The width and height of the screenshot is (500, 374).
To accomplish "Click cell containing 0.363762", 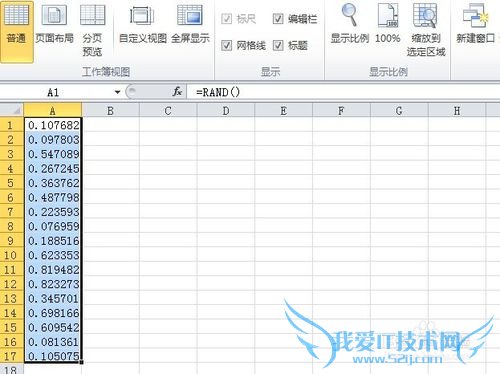I will coord(53,183).
